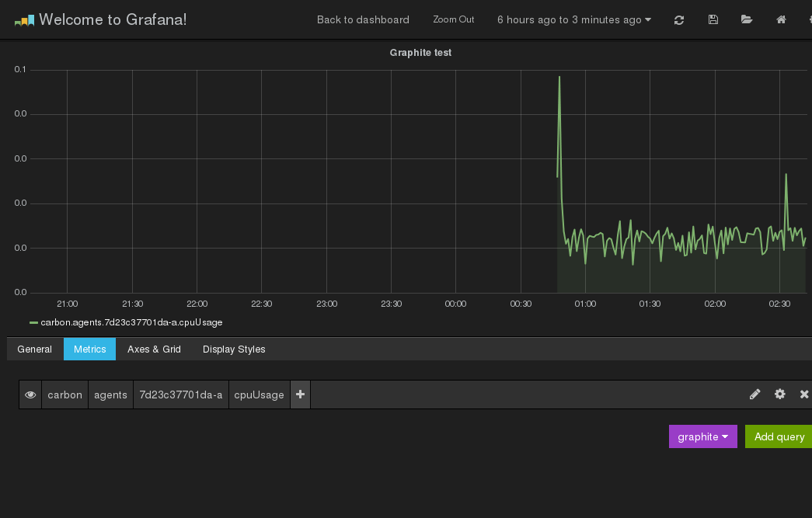Open query options gear icon
The width and height of the screenshot is (812, 518).
(x=780, y=395)
